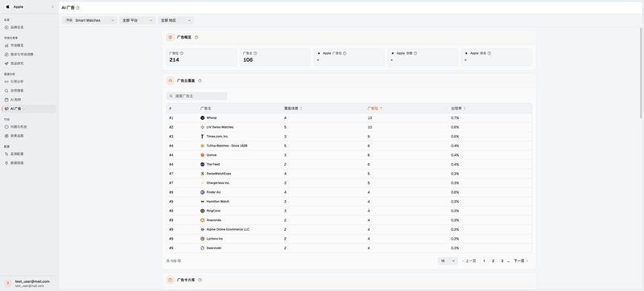Click the 广告主 column header
644x291 pixels.
(x=206, y=109)
